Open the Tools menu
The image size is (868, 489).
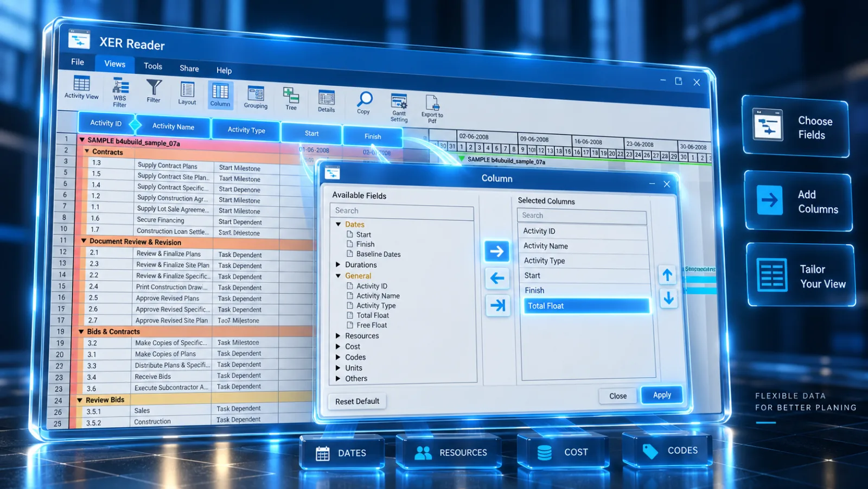pyautogui.click(x=153, y=66)
